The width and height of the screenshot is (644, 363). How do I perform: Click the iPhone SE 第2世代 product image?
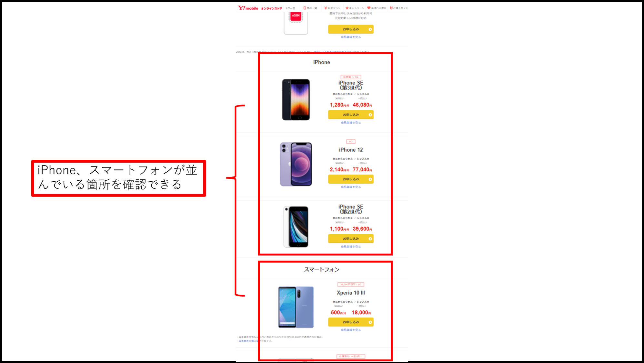coord(296,227)
